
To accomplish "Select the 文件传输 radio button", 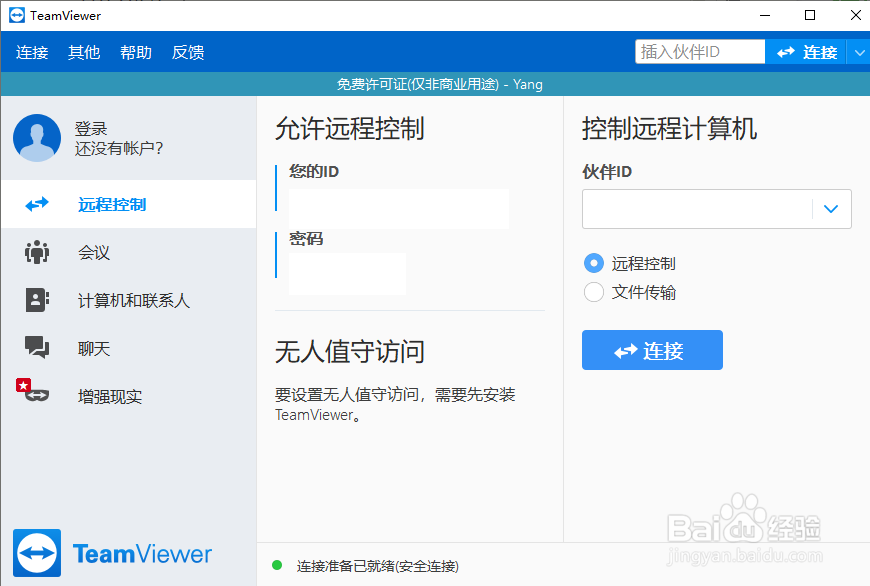I will [593, 292].
